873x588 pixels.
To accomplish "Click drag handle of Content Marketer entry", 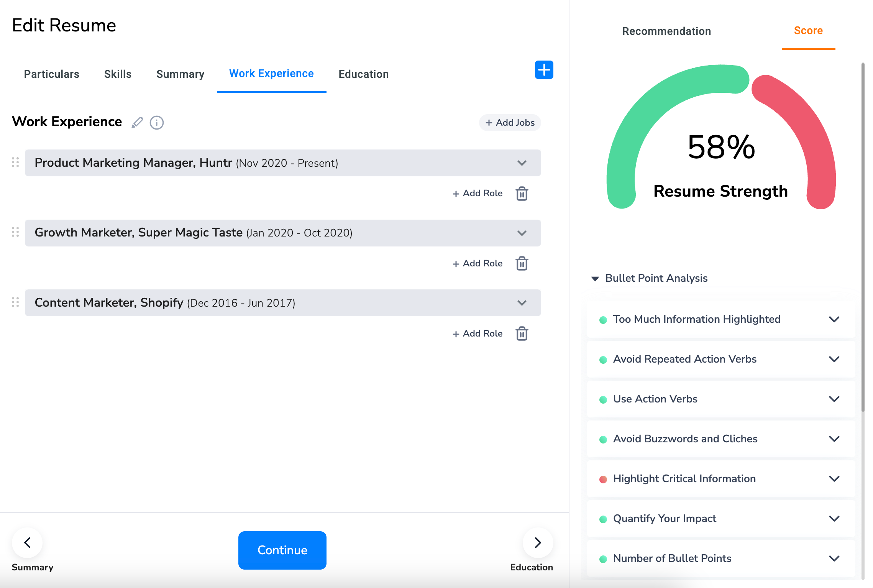I will tap(15, 302).
